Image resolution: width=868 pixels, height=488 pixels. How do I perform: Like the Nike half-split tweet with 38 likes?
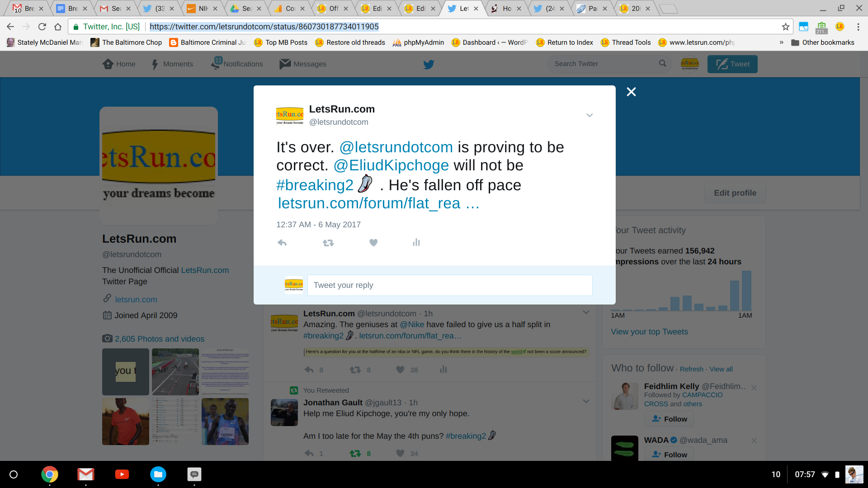400,370
